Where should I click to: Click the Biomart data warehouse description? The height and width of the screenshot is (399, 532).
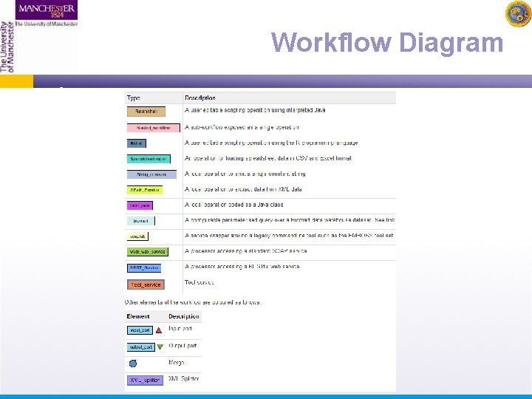tap(290, 220)
